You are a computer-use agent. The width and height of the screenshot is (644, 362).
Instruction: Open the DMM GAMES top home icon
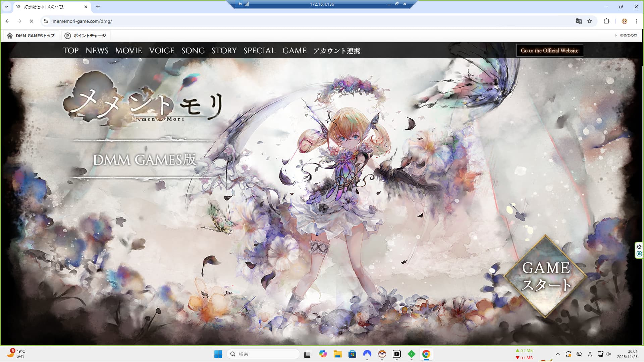coord(10,36)
